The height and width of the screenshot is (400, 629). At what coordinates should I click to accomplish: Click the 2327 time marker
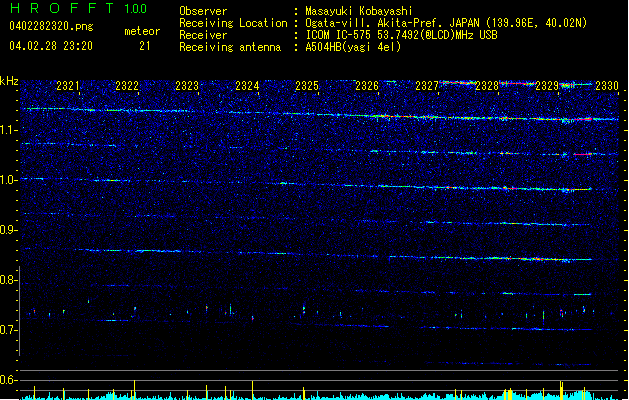click(427, 86)
